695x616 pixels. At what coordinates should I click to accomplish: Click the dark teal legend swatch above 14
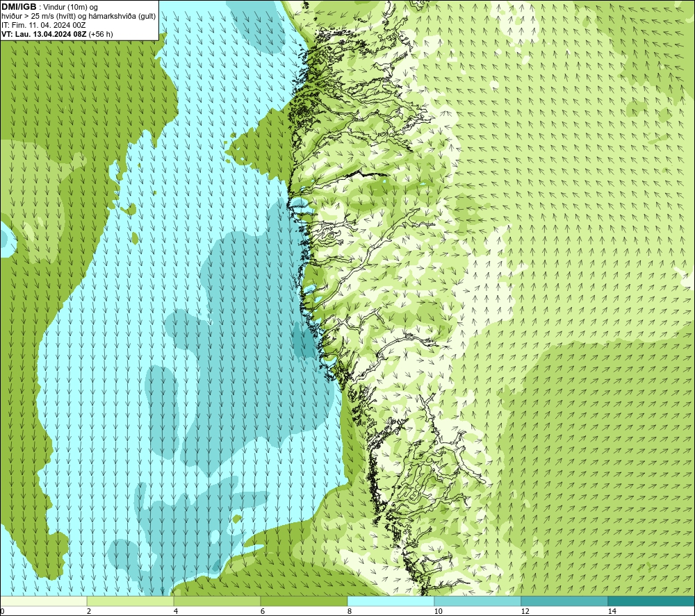pyautogui.click(x=652, y=601)
